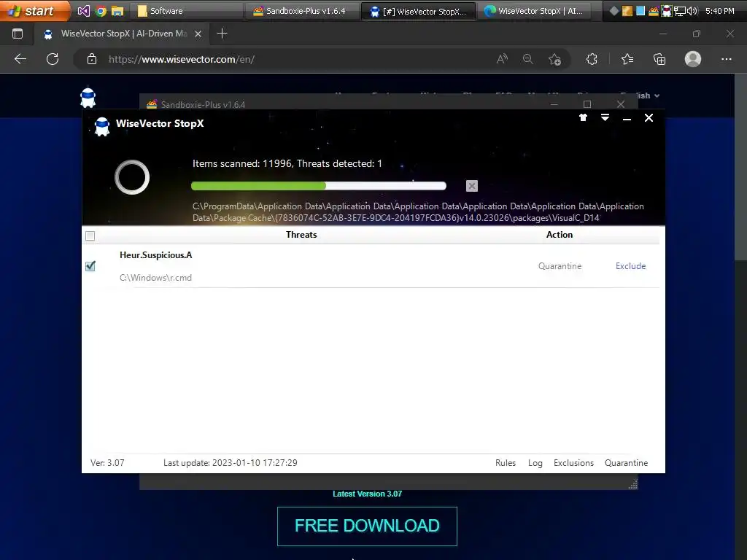
Task: Open the Edge extensions puzzle icon
Action: 592,59
